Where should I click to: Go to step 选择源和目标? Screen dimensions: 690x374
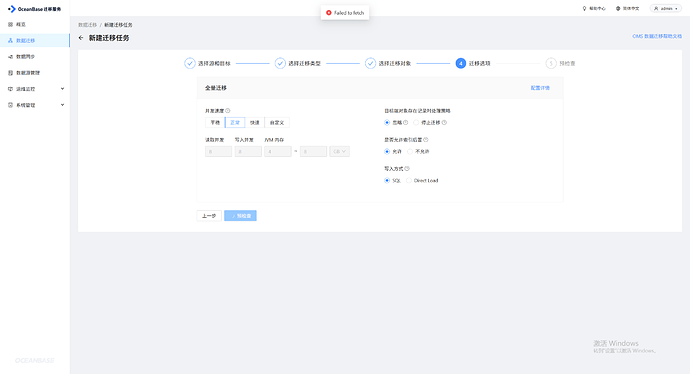point(207,63)
